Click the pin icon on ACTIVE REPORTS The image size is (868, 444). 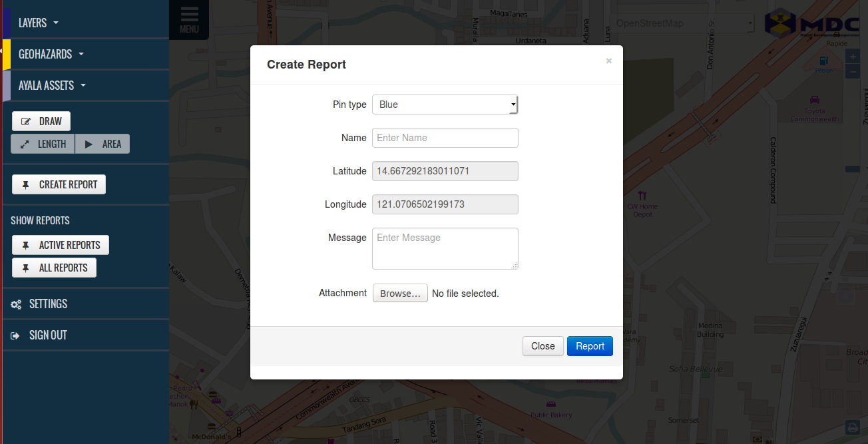tap(26, 246)
